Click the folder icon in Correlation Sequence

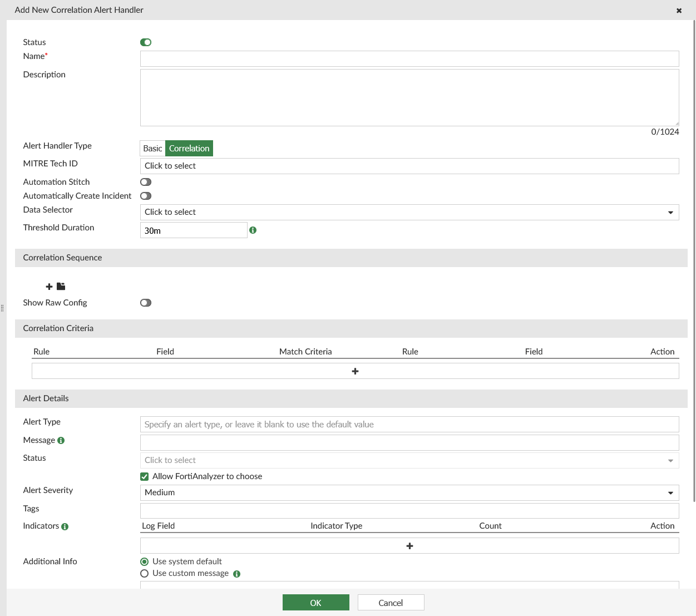61,287
